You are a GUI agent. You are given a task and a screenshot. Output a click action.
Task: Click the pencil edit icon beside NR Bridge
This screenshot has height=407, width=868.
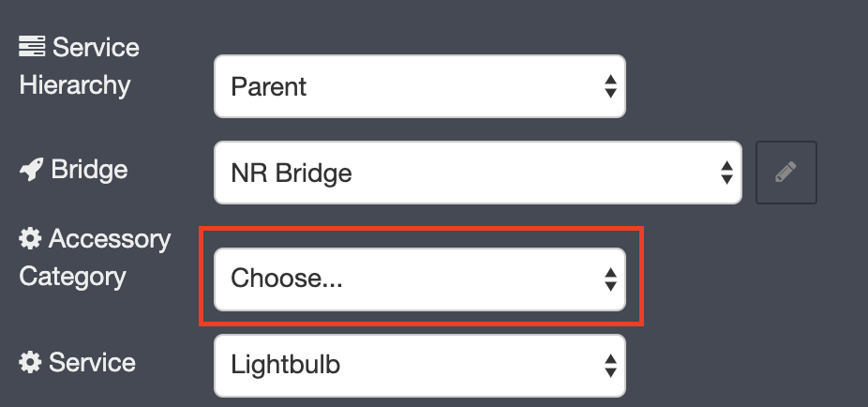[x=786, y=173]
